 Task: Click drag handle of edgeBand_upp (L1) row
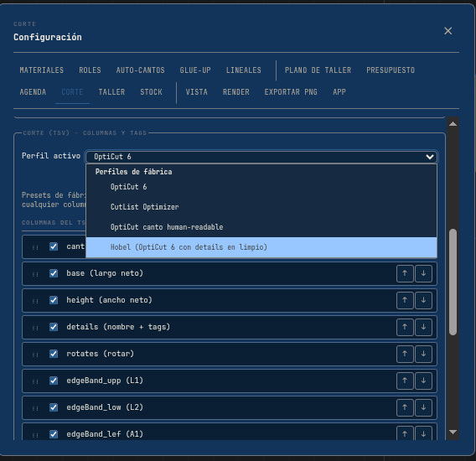(x=35, y=381)
